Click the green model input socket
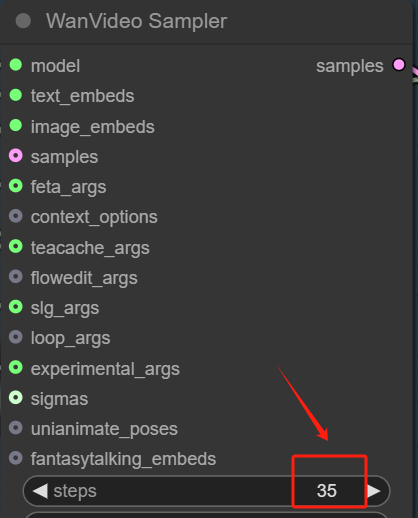 tap(16, 65)
